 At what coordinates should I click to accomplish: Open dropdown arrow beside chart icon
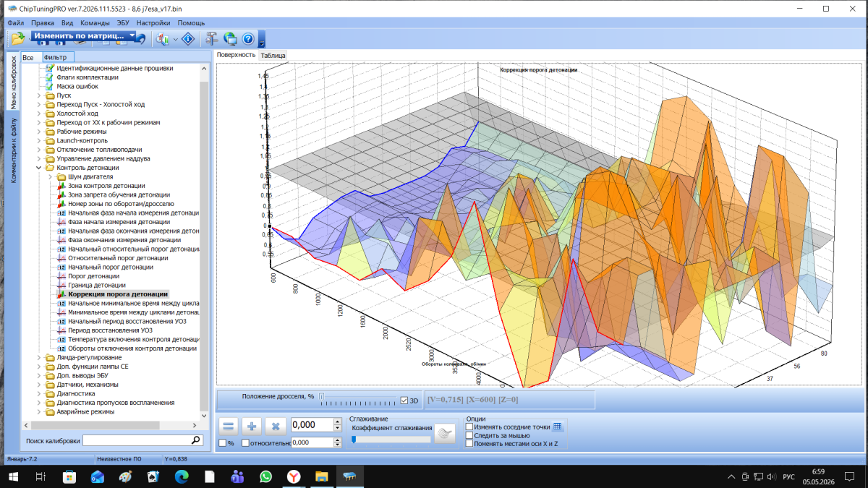tap(174, 39)
